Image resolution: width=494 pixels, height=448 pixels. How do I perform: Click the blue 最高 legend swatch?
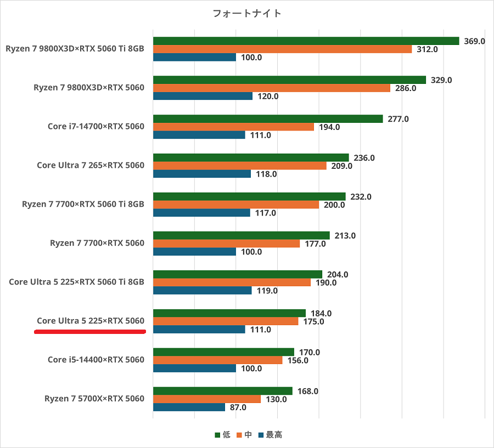tap(261, 435)
